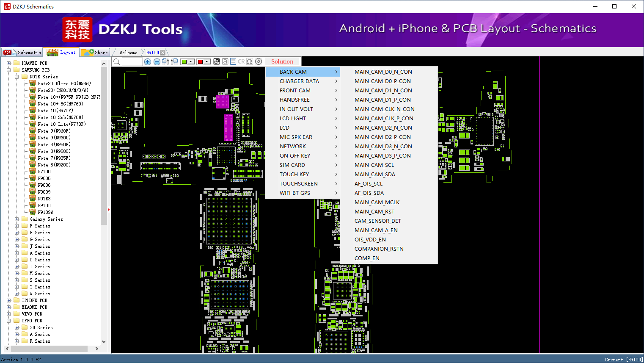Click the Solution button
The height and width of the screenshot is (363, 644).
(x=282, y=62)
